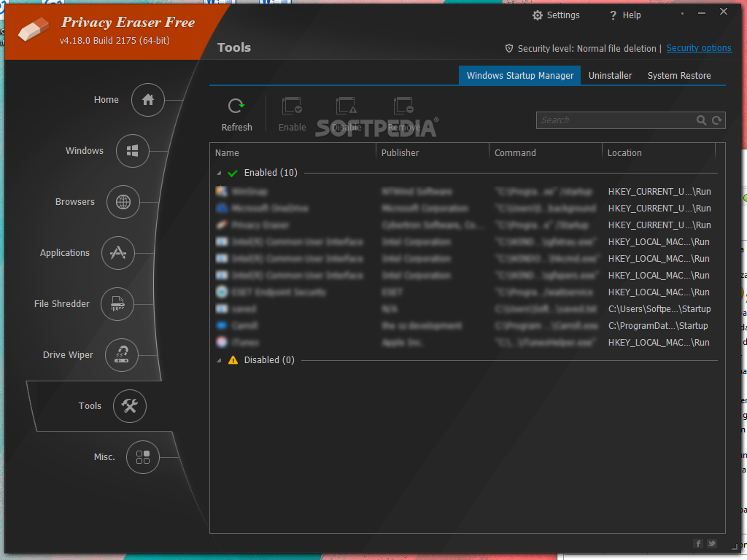Click the Enabled group green checkmark
The height and width of the screenshot is (560, 747).
coord(233,173)
